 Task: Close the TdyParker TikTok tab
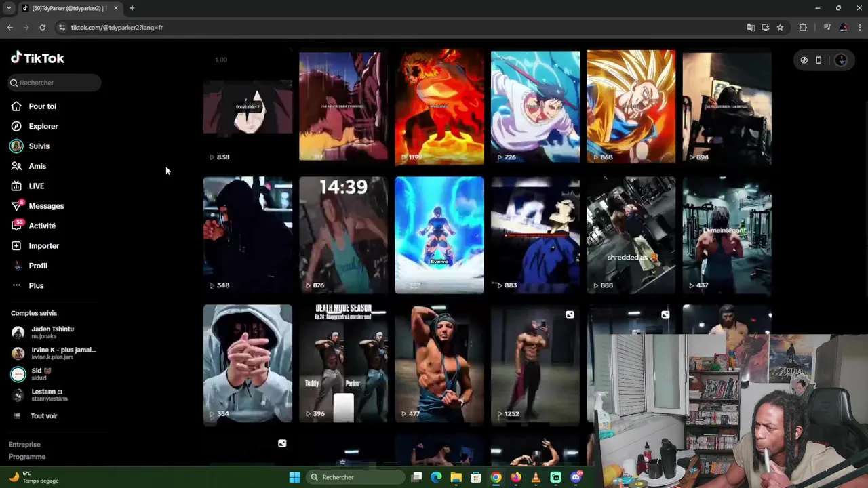(x=116, y=8)
